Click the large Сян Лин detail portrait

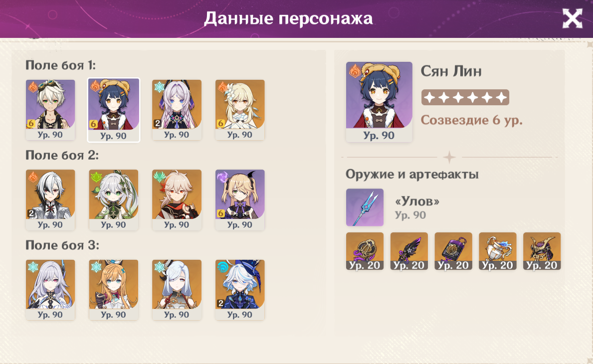coord(379,102)
